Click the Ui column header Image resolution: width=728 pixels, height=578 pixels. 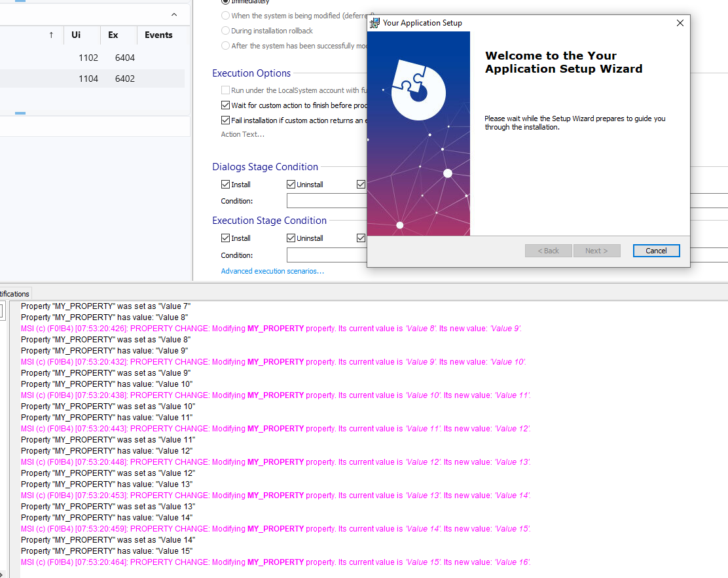(x=76, y=35)
